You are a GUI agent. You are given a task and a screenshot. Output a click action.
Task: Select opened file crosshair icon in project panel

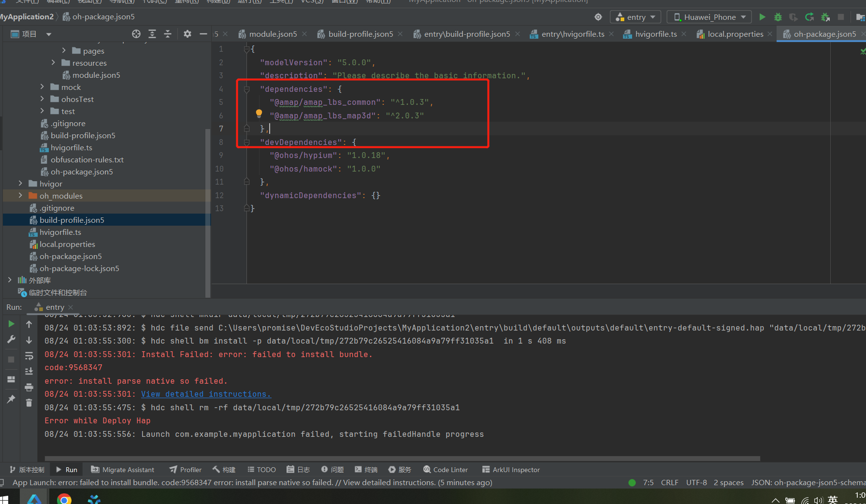(x=136, y=34)
